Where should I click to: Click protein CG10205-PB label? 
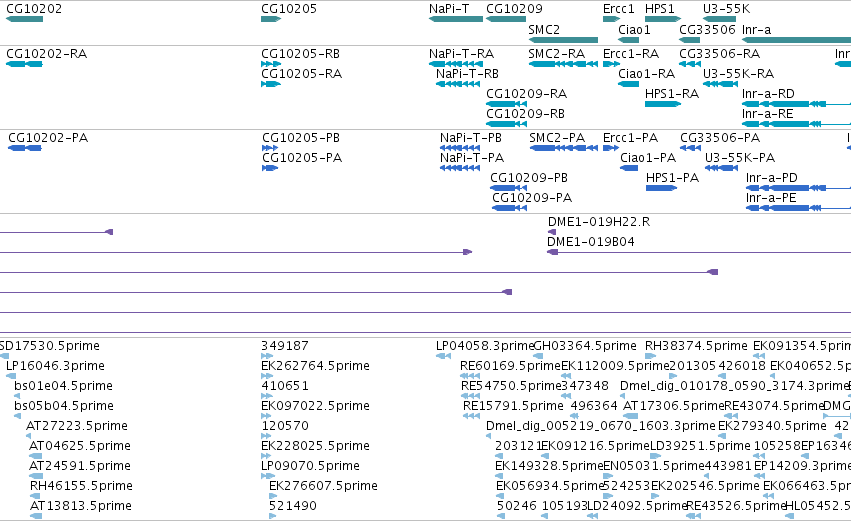tap(301, 138)
